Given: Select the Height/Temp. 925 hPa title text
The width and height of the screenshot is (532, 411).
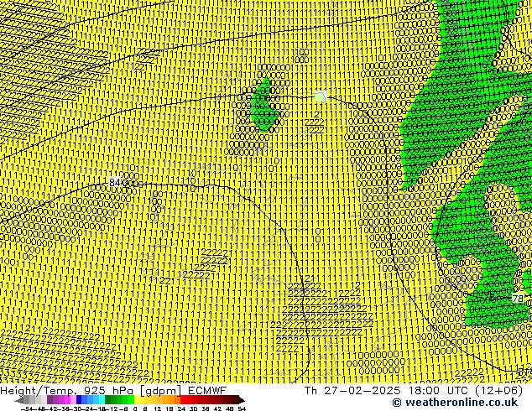Looking at the screenshot, I should click(x=68, y=391).
